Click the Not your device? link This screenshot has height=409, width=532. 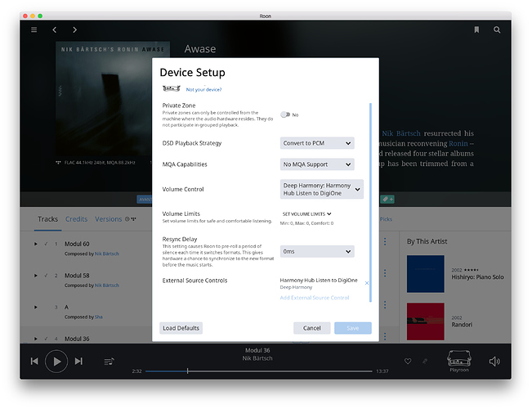pos(203,90)
